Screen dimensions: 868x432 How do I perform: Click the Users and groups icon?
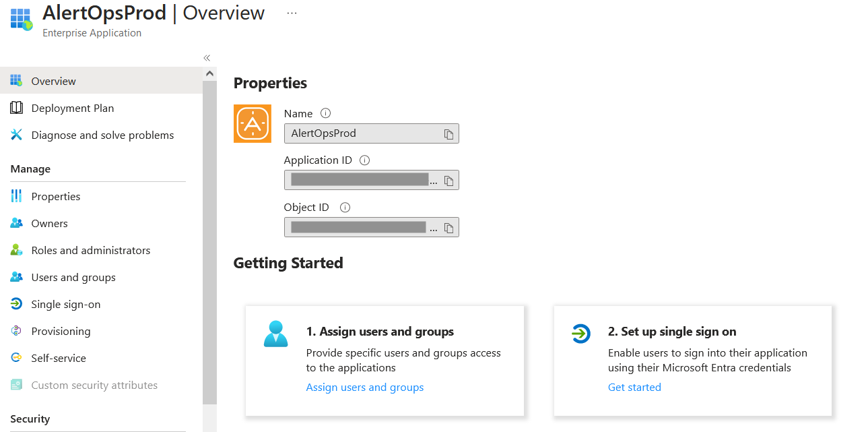coord(16,277)
